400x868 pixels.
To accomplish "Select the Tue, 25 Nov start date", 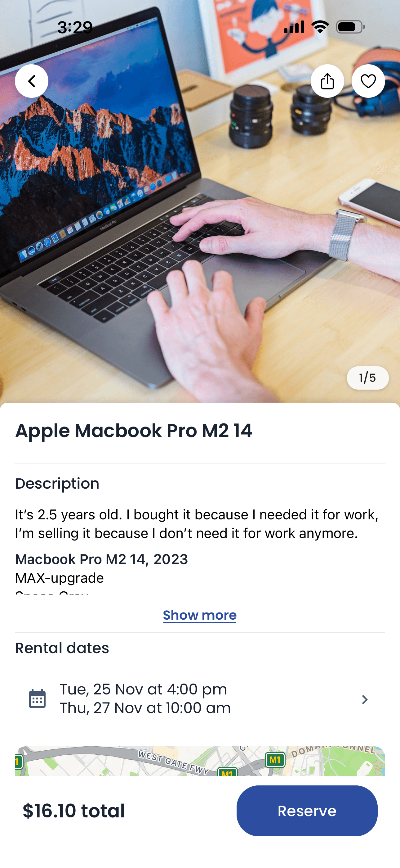I will [x=144, y=689].
